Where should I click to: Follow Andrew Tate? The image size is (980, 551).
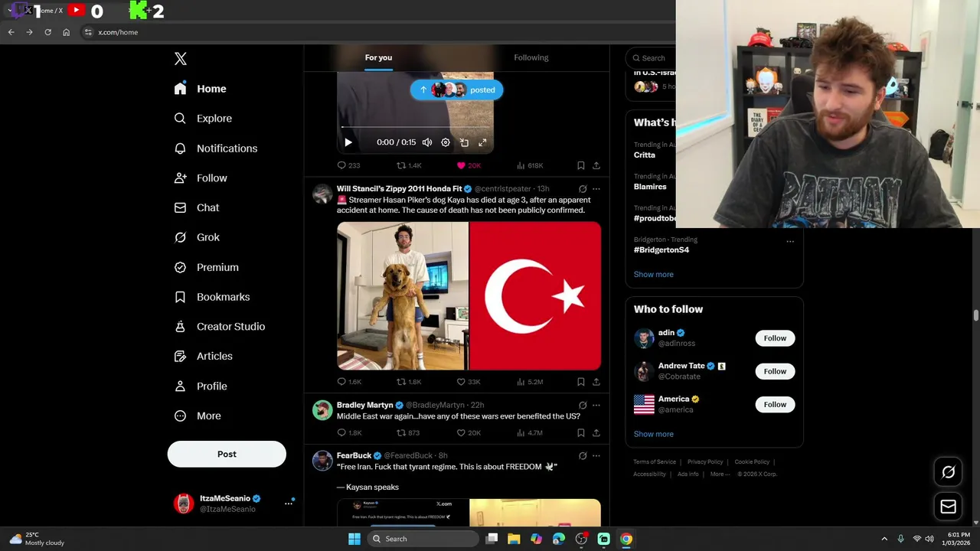tap(775, 372)
